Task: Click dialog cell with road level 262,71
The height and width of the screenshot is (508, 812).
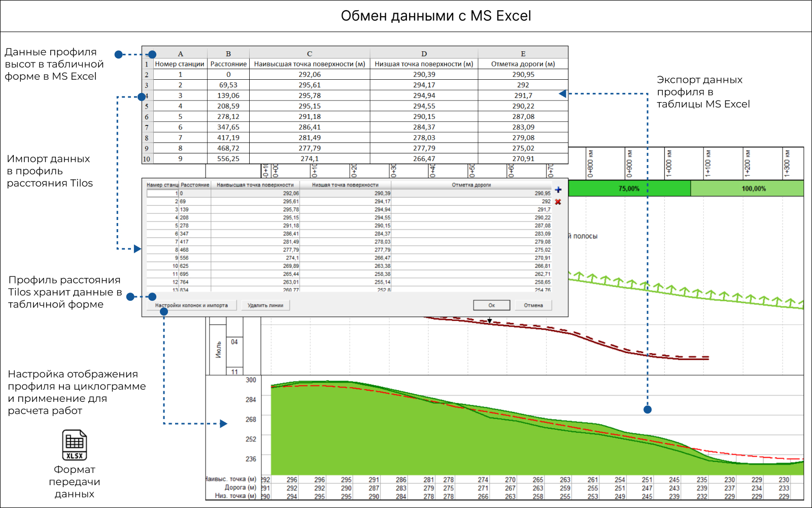Action: pyautogui.click(x=471, y=274)
